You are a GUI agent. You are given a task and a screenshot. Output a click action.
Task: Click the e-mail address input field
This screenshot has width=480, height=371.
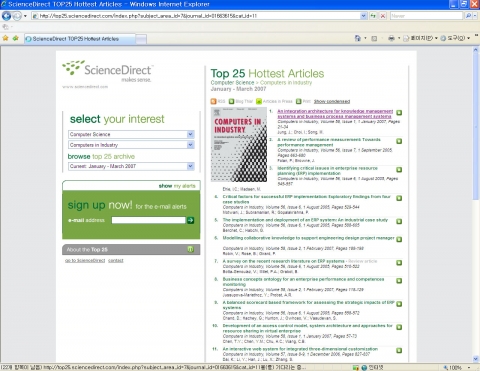pos(148,220)
